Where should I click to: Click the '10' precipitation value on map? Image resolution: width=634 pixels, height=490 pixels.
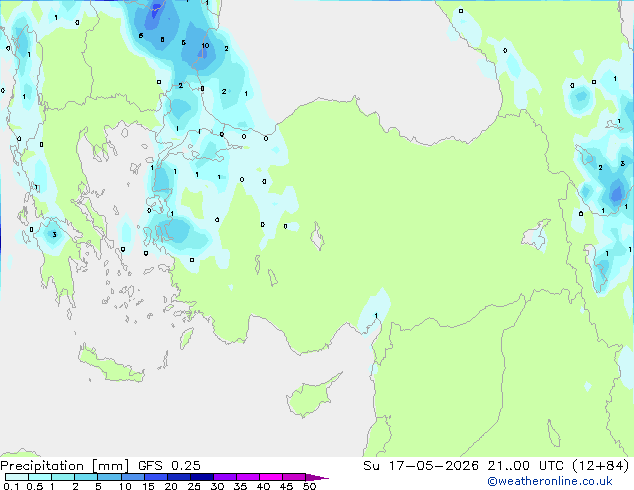(x=205, y=46)
